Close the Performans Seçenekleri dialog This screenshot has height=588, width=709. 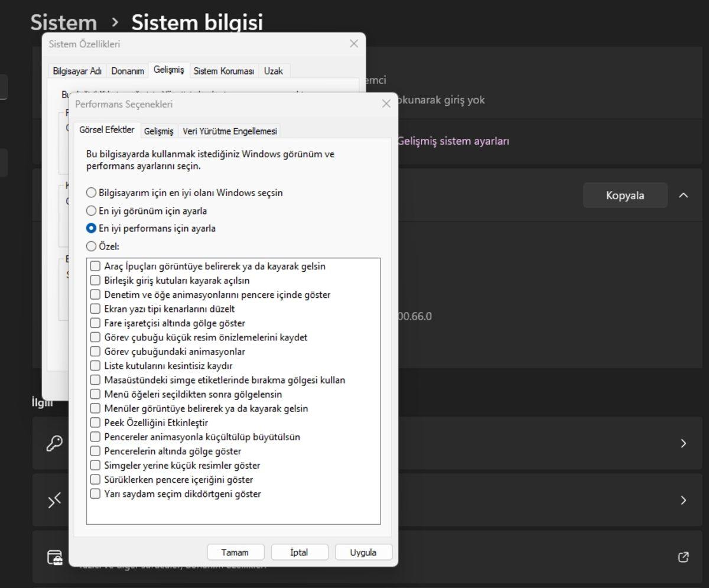[x=386, y=104]
